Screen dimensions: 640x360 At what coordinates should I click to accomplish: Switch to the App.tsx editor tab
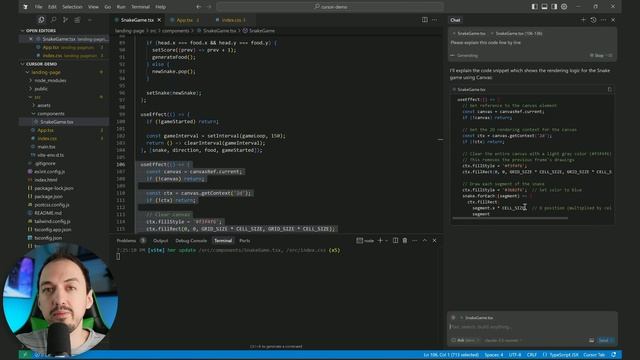[x=185, y=20]
